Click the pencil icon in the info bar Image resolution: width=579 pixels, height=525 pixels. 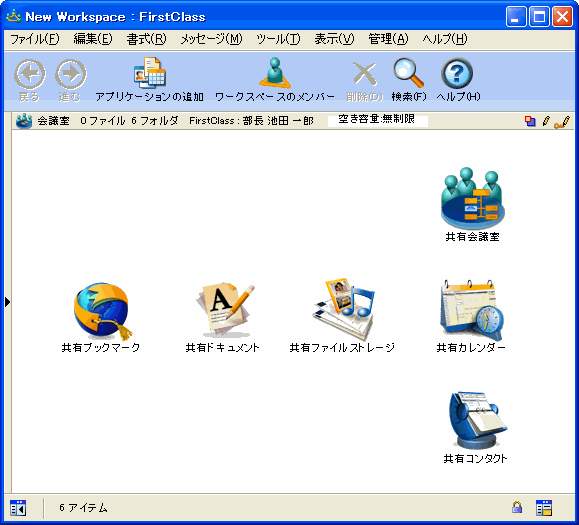(x=546, y=121)
